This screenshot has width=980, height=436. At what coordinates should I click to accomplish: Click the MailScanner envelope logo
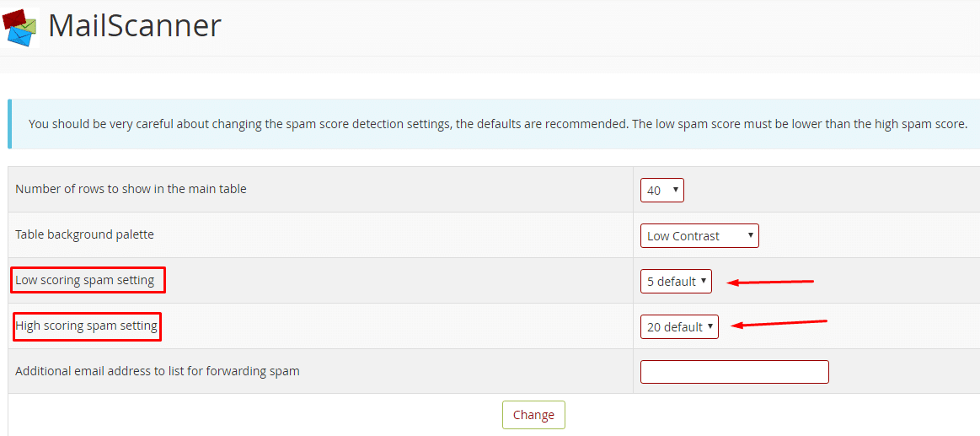tap(20, 28)
